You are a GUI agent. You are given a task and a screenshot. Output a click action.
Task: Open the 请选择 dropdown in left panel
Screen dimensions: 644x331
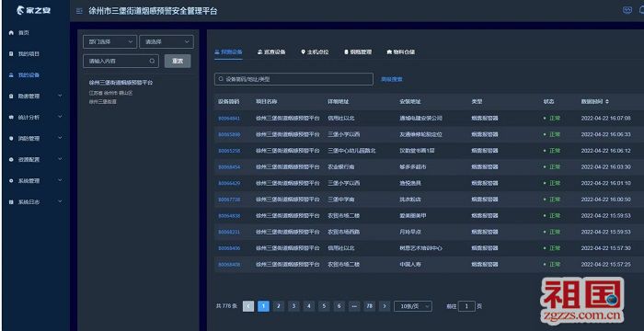tap(167, 41)
